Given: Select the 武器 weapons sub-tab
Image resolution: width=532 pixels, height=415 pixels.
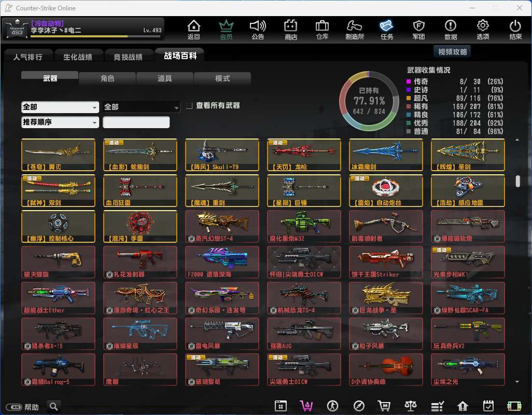Looking at the screenshot, I should (x=50, y=78).
